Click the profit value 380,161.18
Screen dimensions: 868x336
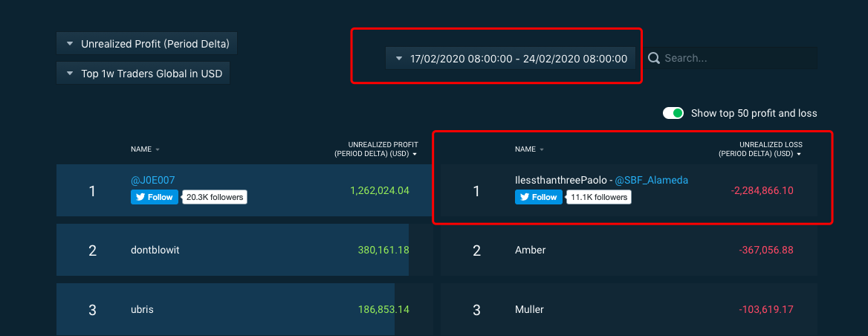click(383, 251)
